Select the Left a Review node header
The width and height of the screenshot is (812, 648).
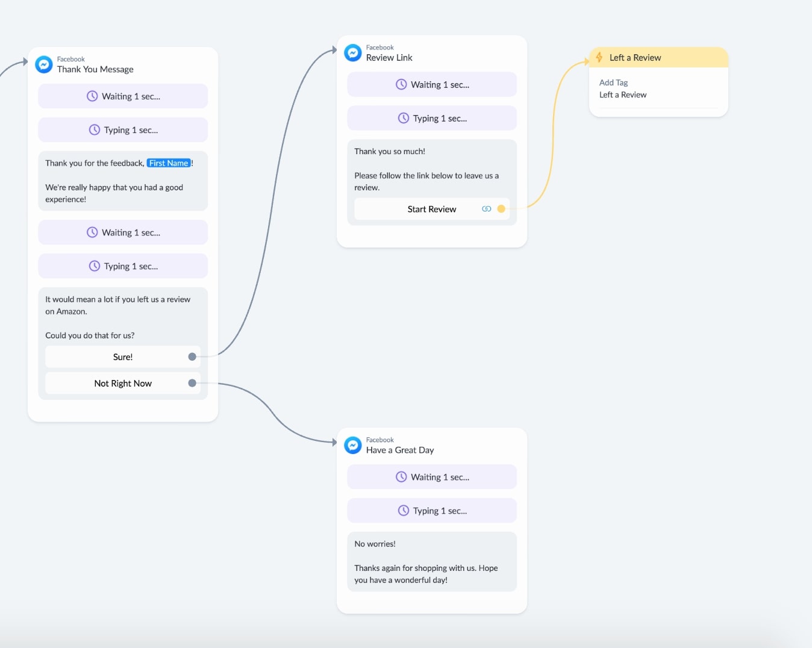click(658, 58)
